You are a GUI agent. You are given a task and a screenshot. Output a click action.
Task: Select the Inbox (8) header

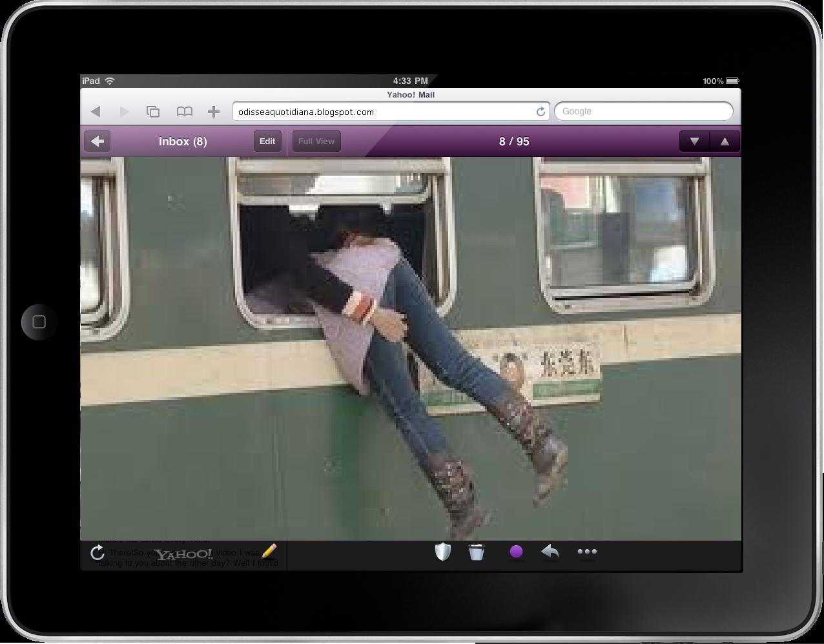point(183,141)
